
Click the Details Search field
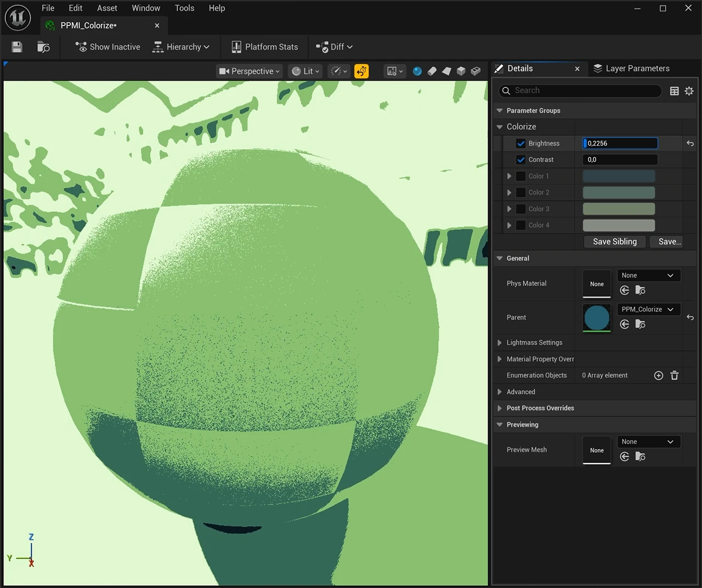[580, 91]
